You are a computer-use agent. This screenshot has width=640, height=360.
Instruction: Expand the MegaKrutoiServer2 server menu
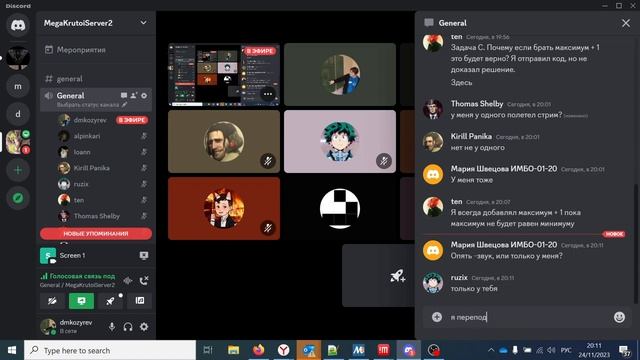tap(143, 23)
